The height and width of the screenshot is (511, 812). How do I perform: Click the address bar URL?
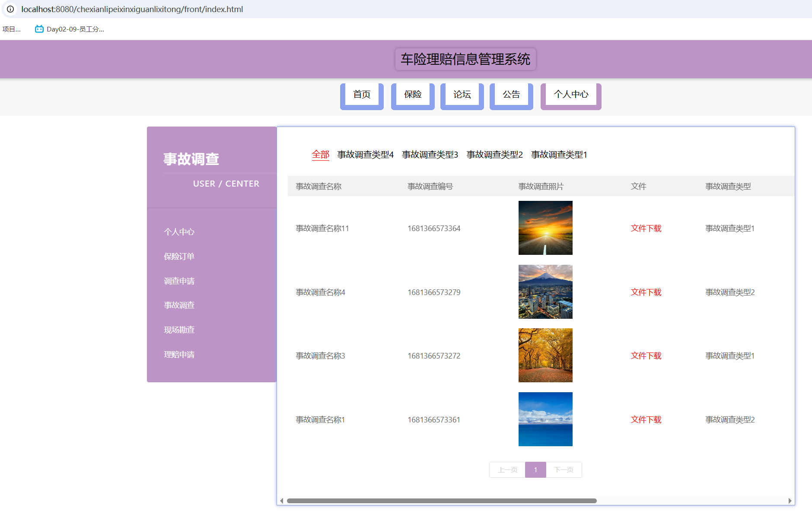132,9
